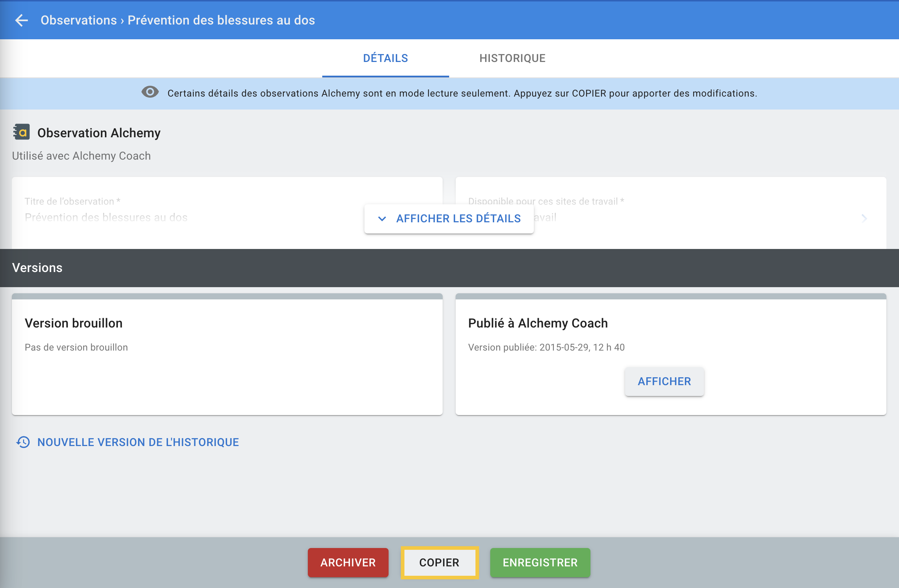Image resolution: width=899 pixels, height=588 pixels.
Task: Select 'Pas de version brouillon' text
Action: tap(76, 347)
